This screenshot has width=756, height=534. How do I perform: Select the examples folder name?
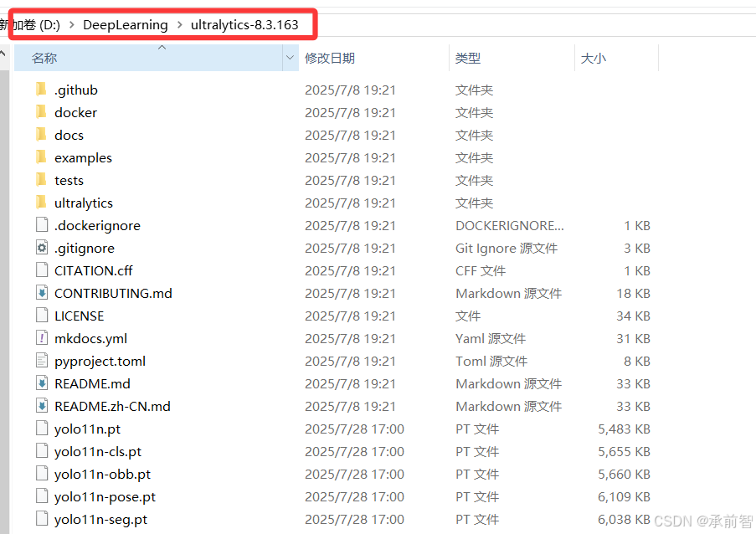point(83,158)
